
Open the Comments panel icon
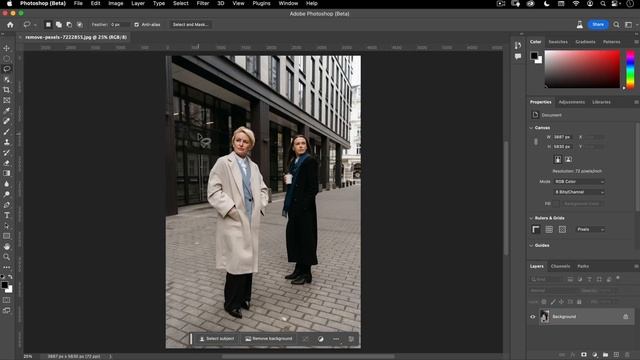pyautogui.click(x=518, y=56)
